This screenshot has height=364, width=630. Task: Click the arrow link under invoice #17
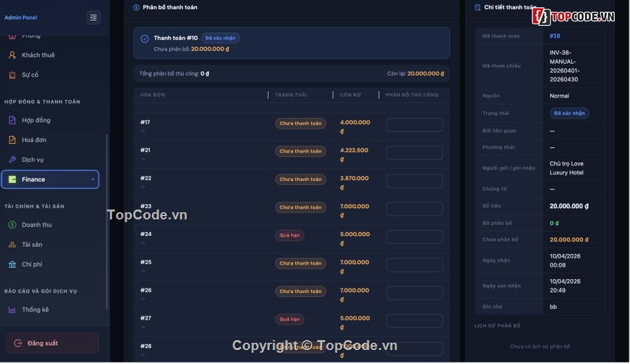(x=143, y=131)
